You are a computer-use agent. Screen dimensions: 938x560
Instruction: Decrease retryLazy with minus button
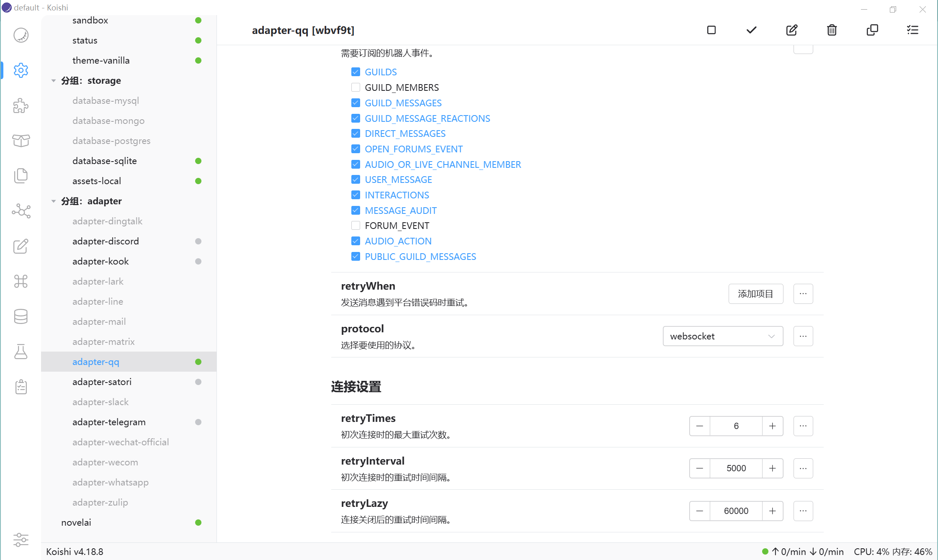pos(700,511)
